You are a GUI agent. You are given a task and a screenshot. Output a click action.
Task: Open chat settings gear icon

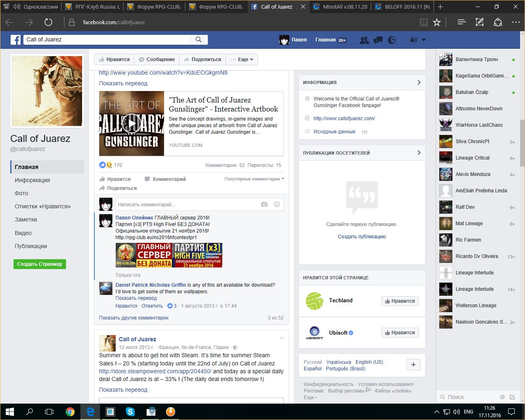point(502,397)
